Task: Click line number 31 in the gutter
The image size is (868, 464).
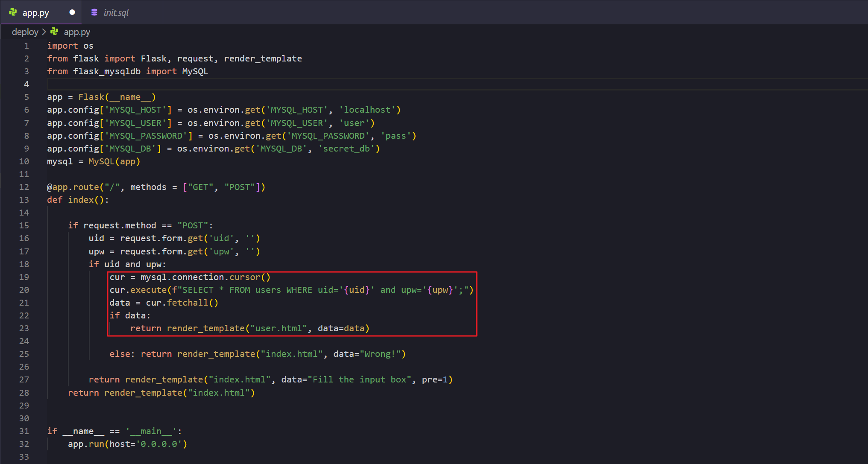Action: point(24,431)
